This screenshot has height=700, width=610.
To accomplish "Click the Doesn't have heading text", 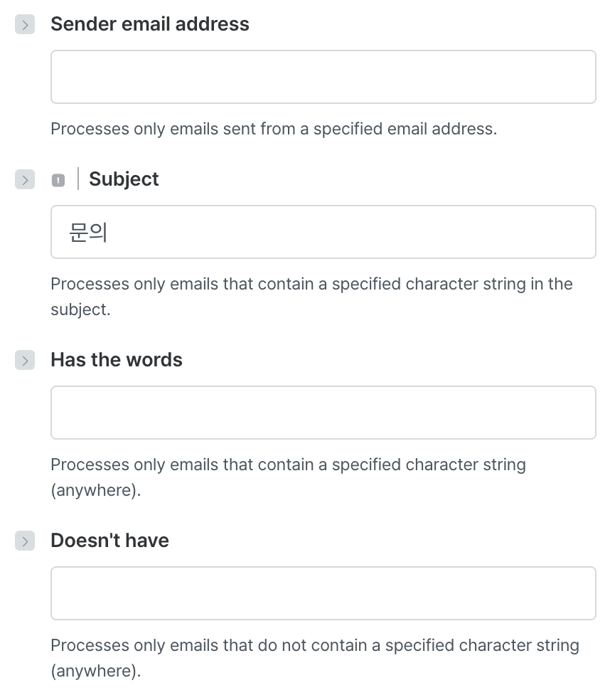I will [x=109, y=541].
